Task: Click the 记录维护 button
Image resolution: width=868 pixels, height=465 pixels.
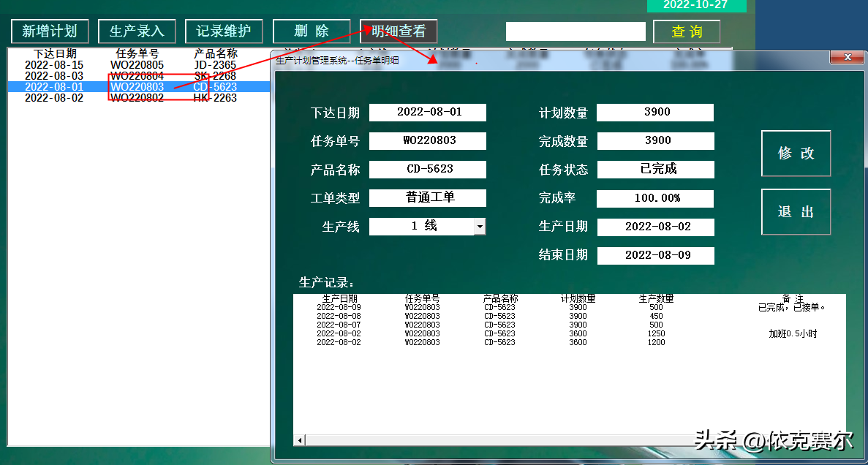Action: coord(224,31)
